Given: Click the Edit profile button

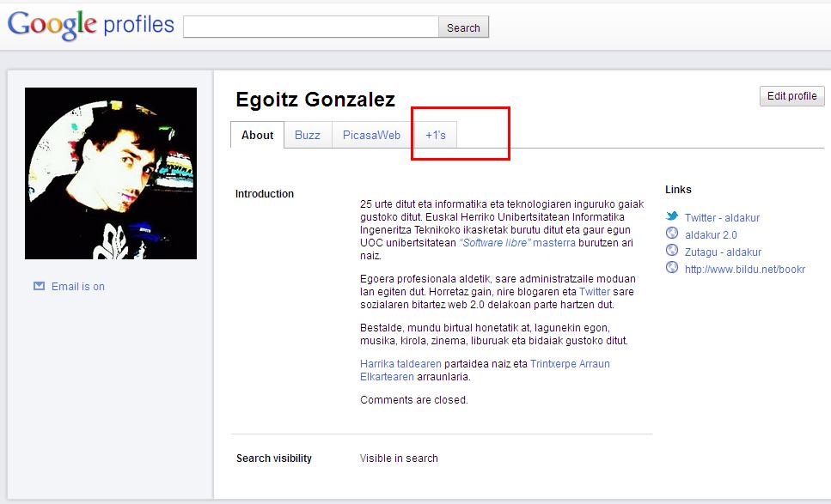Looking at the screenshot, I should point(791,96).
